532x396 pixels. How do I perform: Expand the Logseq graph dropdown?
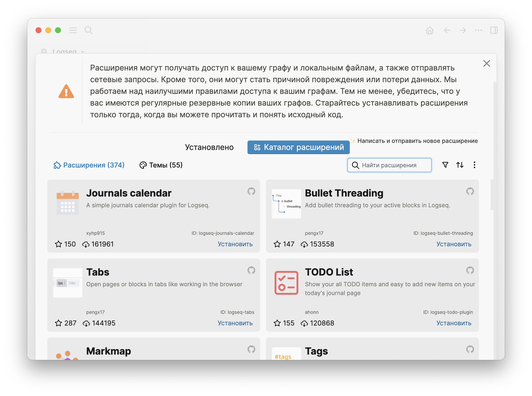point(65,51)
